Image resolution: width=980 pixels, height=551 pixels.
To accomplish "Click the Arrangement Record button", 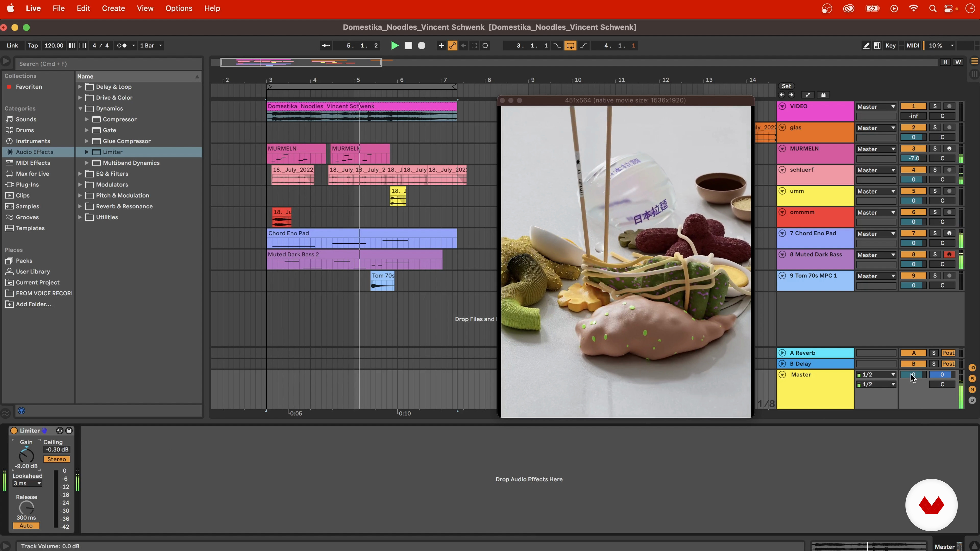I will (422, 46).
